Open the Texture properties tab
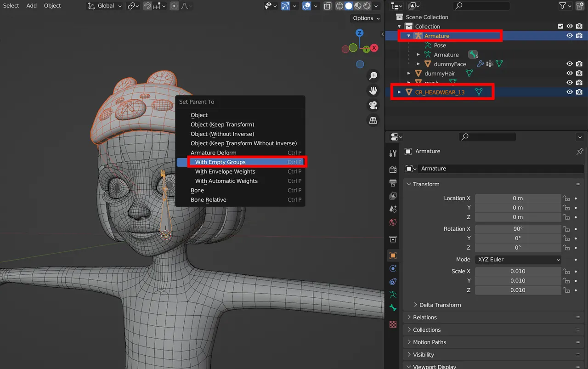588x369 pixels. [x=393, y=324]
